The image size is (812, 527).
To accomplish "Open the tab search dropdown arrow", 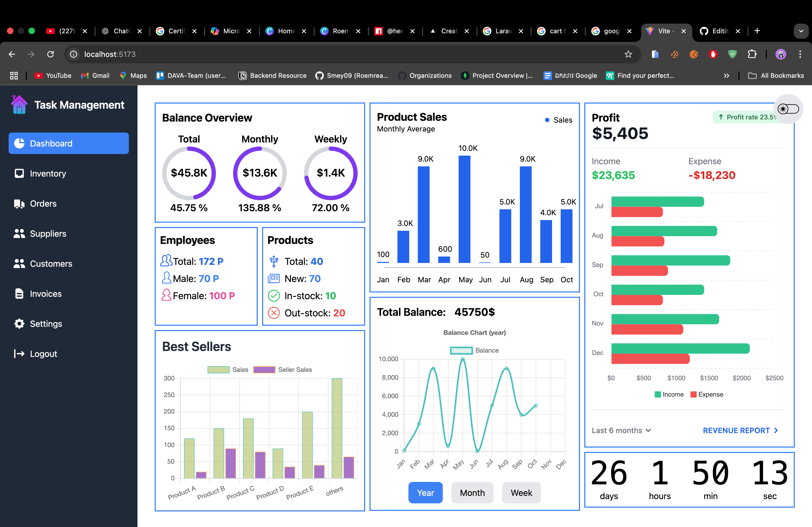I will (801, 31).
